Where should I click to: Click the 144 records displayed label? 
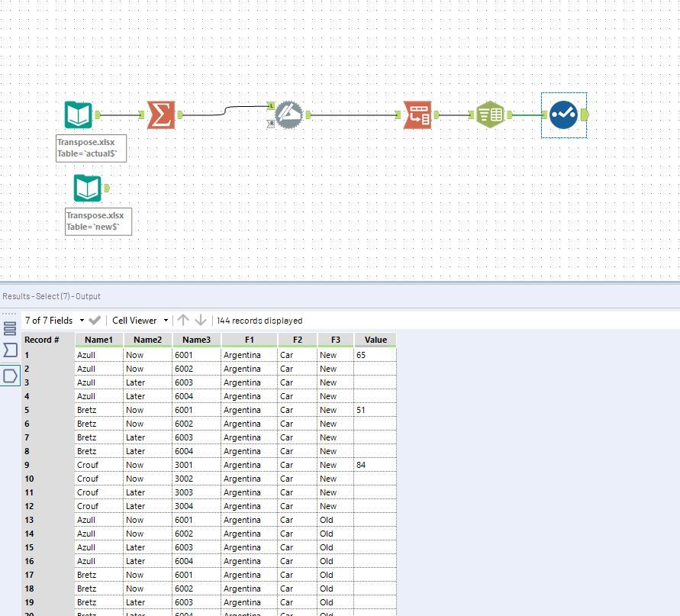[x=259, y=321]
